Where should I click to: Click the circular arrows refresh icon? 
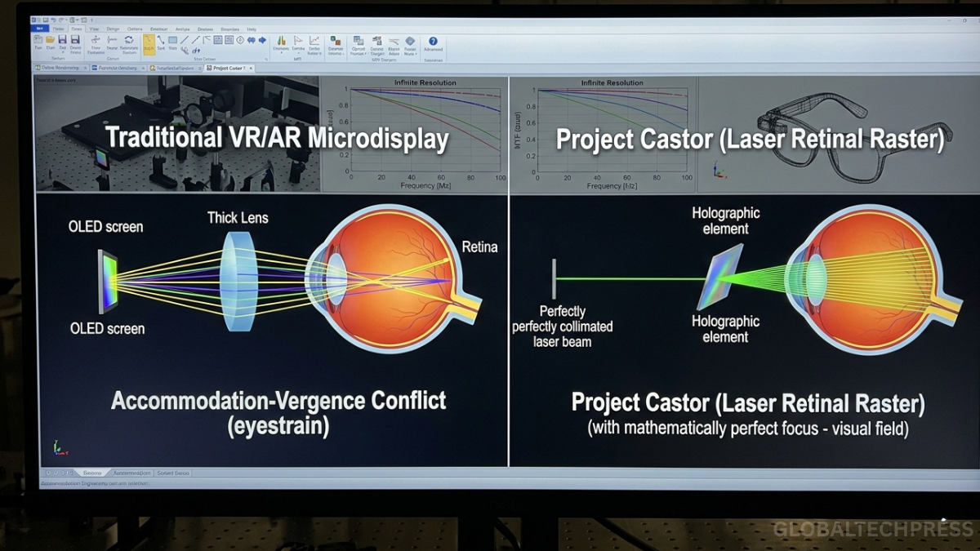click(128, 40)
